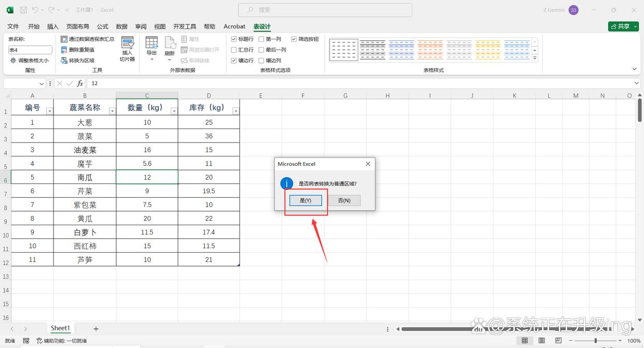The height and width of the screenshot is (348, 644).
Task: Click Convert to Range (转换为区域)
Action: click(x=77, y=61)
